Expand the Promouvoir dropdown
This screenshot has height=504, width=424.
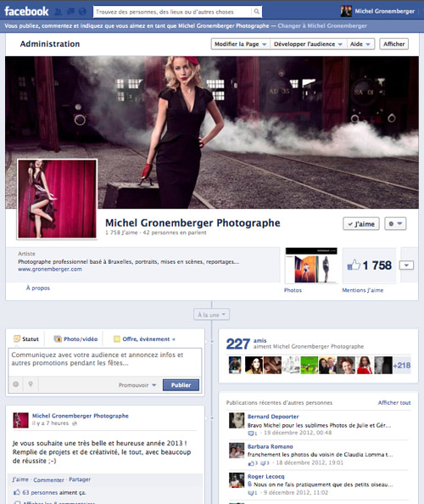point(137,384)
